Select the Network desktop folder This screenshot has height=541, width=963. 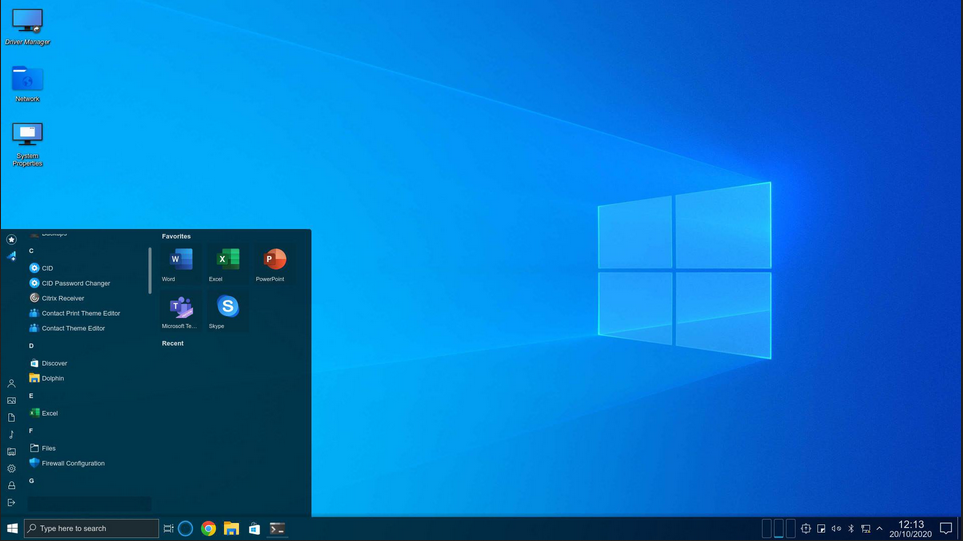tap(28, 84)
